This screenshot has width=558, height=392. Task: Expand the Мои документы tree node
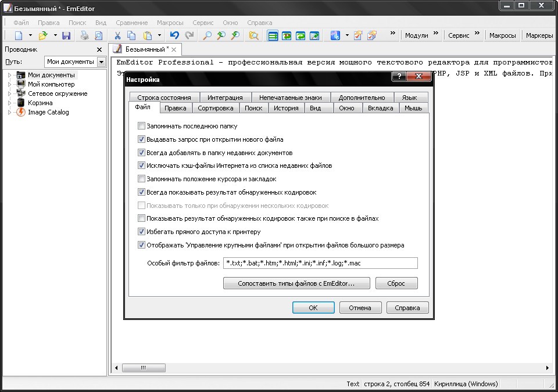coord(10,75)
